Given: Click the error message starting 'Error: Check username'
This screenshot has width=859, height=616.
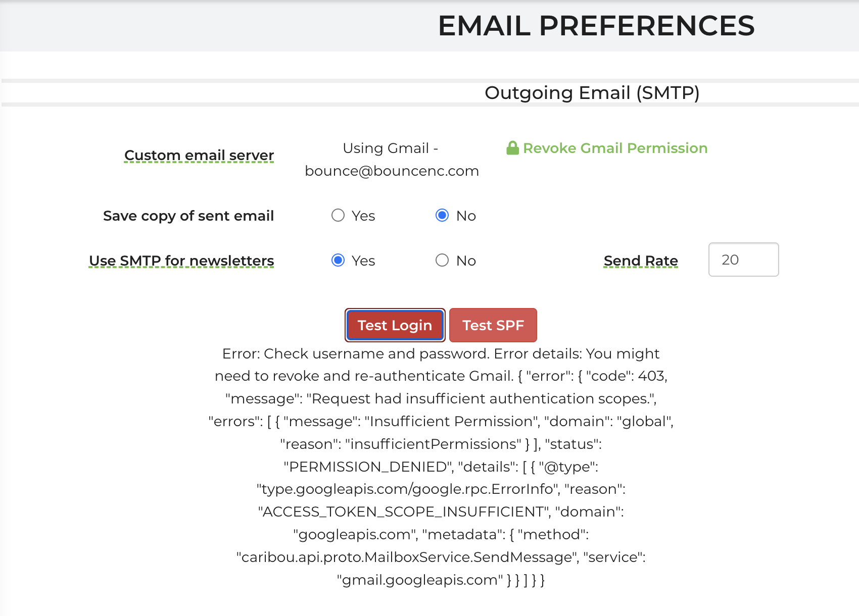Looking at the screenshot, I should click(x=441, y=467).
